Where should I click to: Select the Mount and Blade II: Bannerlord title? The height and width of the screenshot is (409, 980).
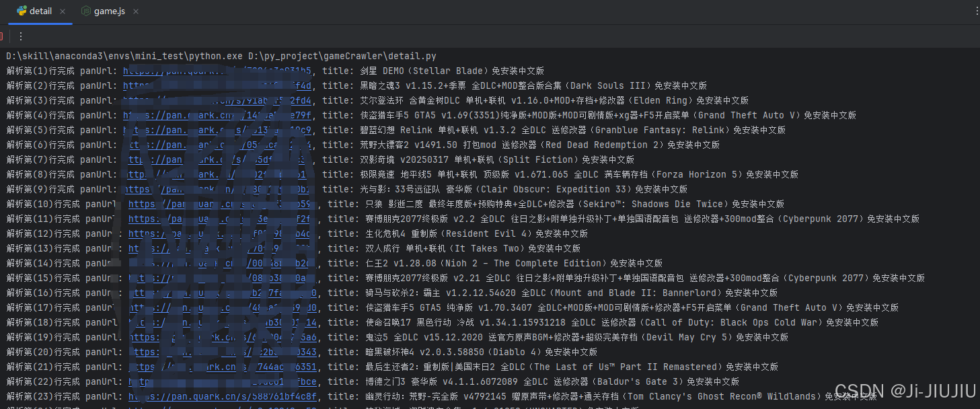(571, 293)
